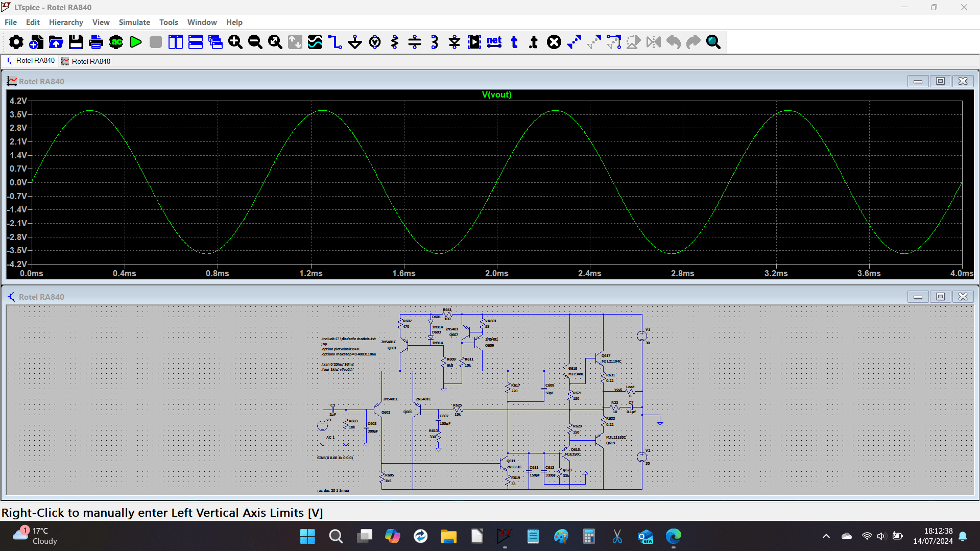The image size is (980, 551).
Task: Minimize the schematic subwindow
Action: [x=918, y=297]
